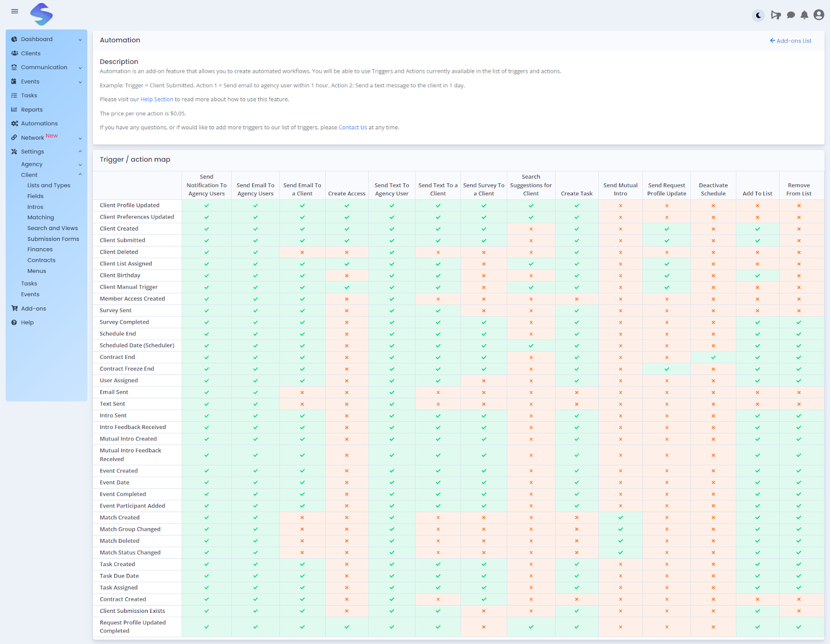Disable Send Email To a Client for Client Deleted
Image resolution: width=831 pixels, height=644 pixels.
302,252
